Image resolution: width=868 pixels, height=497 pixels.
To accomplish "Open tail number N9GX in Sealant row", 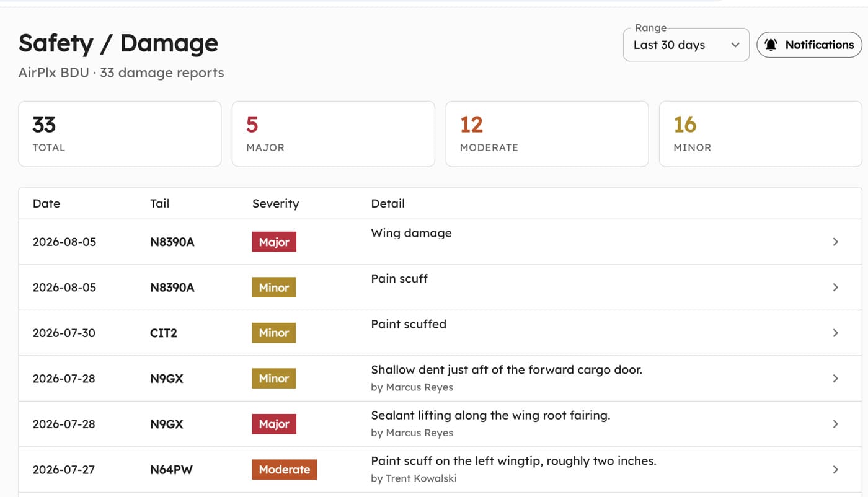I will 167,424.
